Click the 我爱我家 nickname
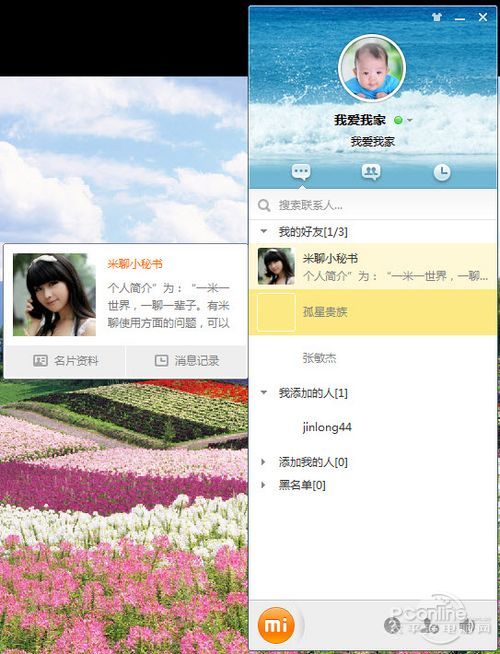The width and height of the screenshot is (500, 654). (x=359, y=121)
